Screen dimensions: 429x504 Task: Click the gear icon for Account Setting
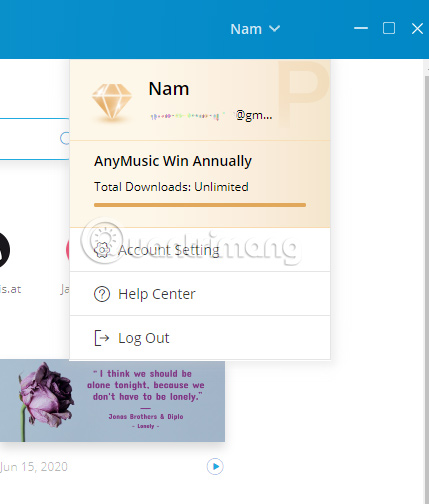click(x=102, y=250)
